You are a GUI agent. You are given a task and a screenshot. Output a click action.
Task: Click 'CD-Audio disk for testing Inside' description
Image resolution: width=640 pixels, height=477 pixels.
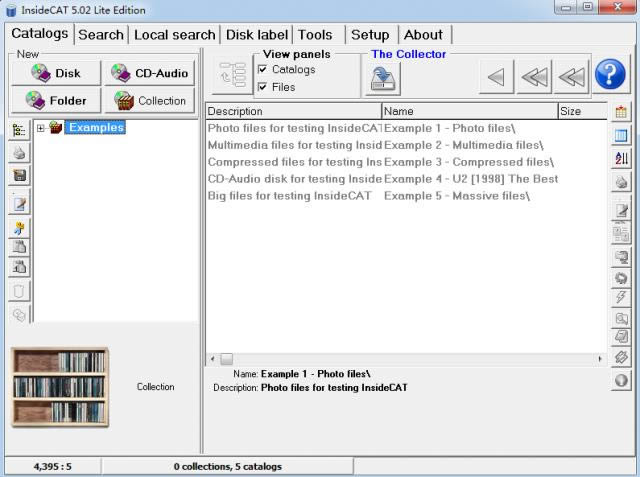[x=295, y=179]
